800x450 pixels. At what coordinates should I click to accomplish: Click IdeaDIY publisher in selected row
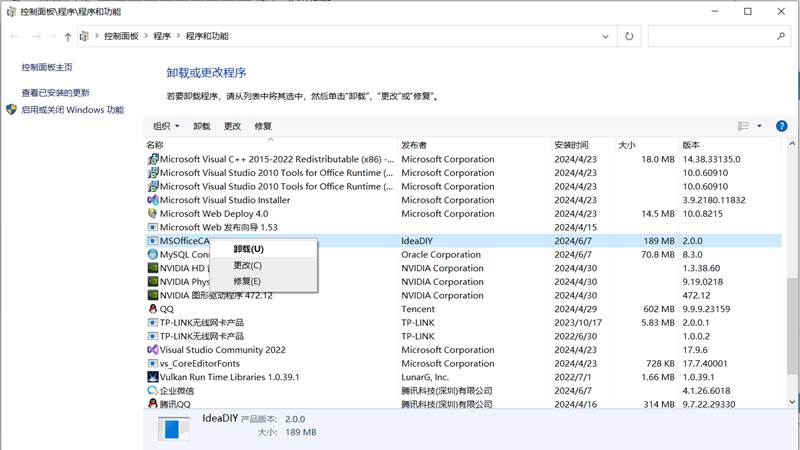[417, 241]
